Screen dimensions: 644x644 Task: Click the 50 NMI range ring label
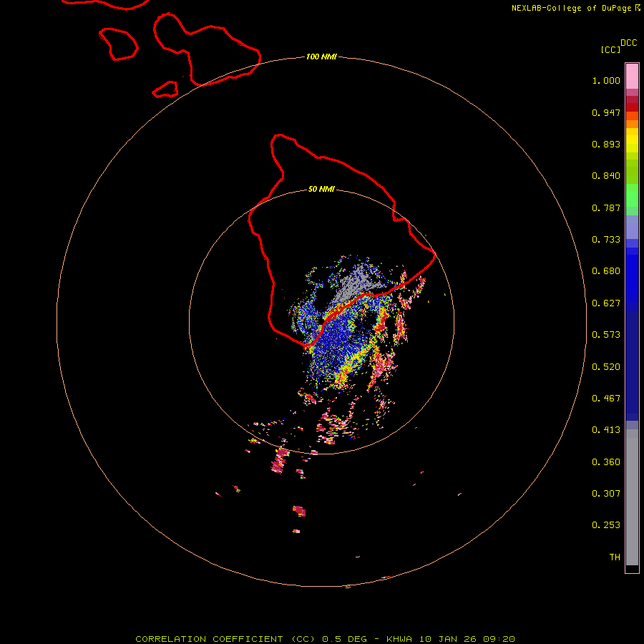[321, 189]
